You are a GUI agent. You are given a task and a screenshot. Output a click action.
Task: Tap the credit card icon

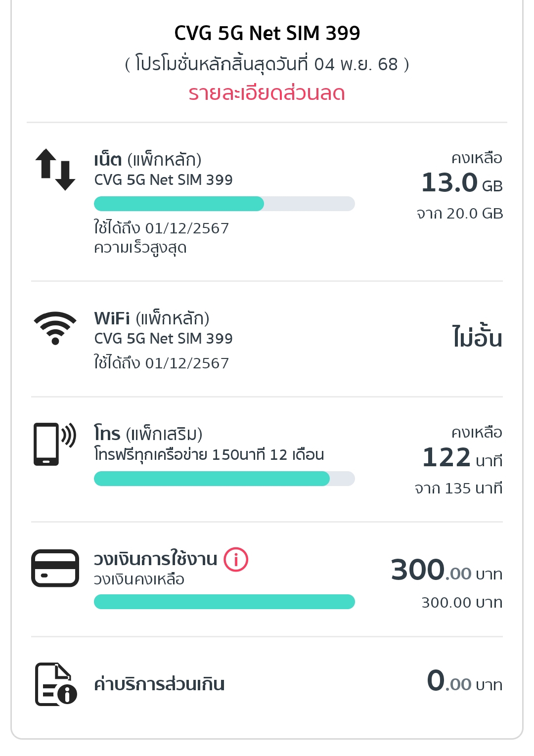(x=55, y=568)
